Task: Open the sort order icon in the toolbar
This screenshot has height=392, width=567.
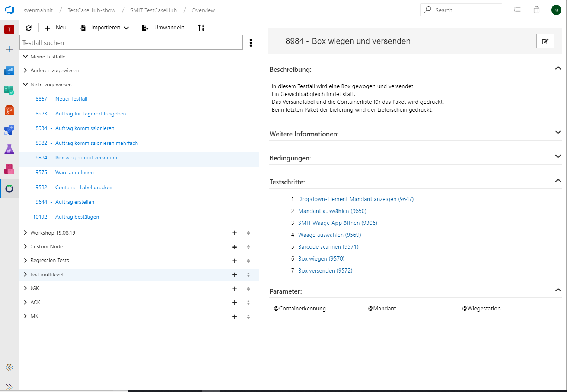Action: click(x=201, y=28)
